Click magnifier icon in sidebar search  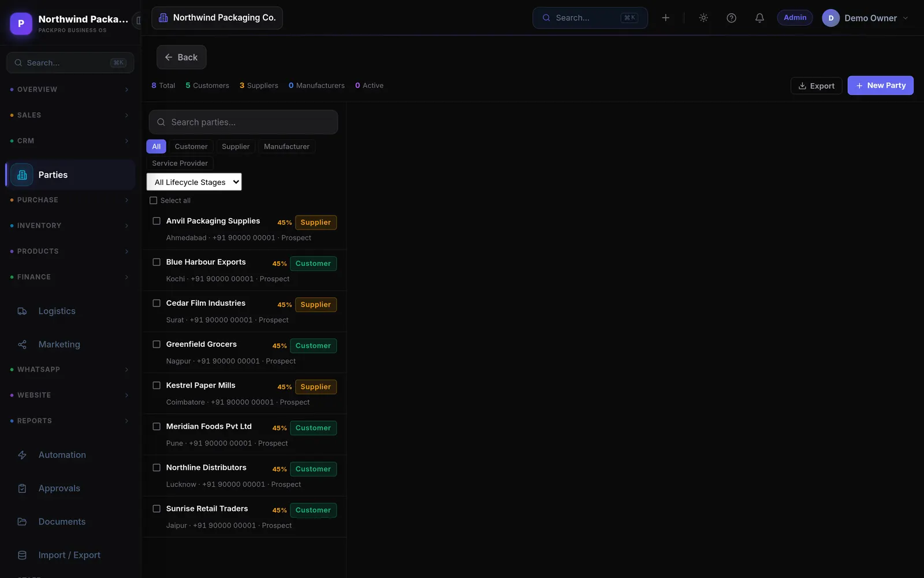pyautogui.click(x=18, y=62)
